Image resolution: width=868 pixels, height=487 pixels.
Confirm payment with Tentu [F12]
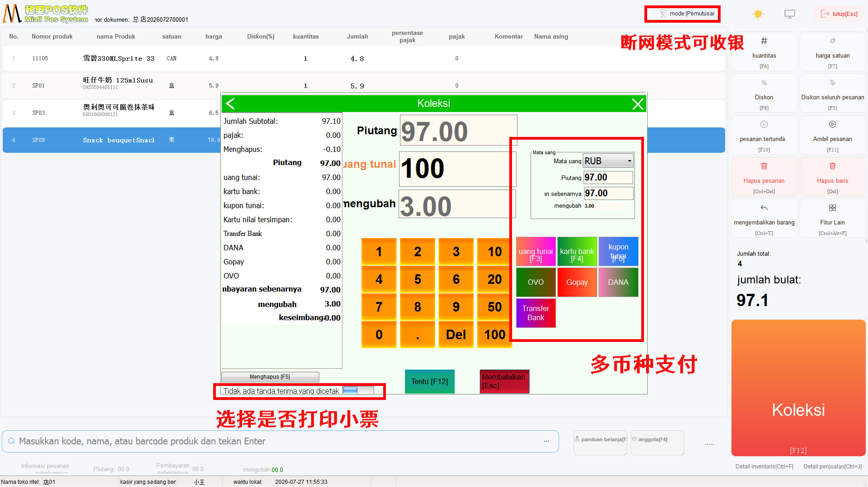pyautogui.click(x=429, y=381)
